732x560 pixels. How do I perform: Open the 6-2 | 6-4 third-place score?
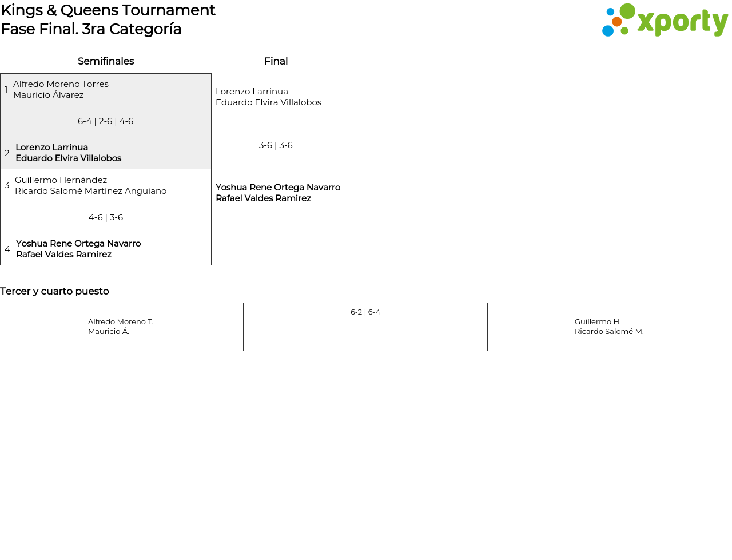[365, 312]
